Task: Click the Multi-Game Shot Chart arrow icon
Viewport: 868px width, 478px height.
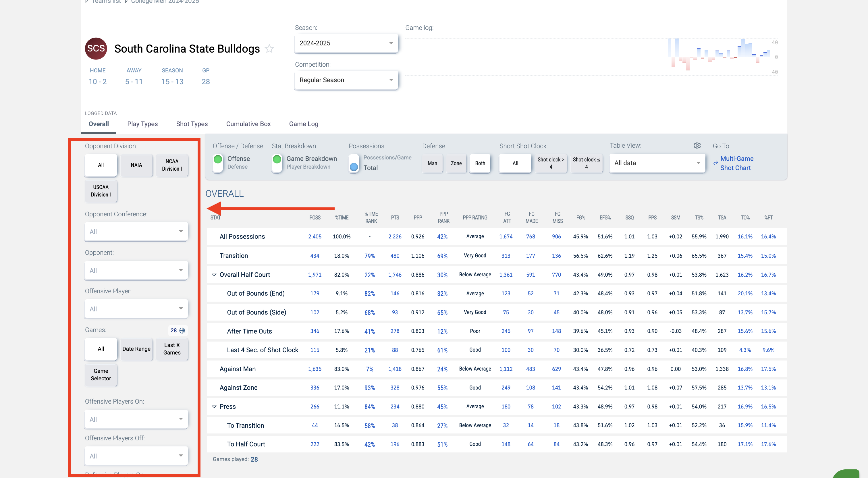Action: point(715,163)
